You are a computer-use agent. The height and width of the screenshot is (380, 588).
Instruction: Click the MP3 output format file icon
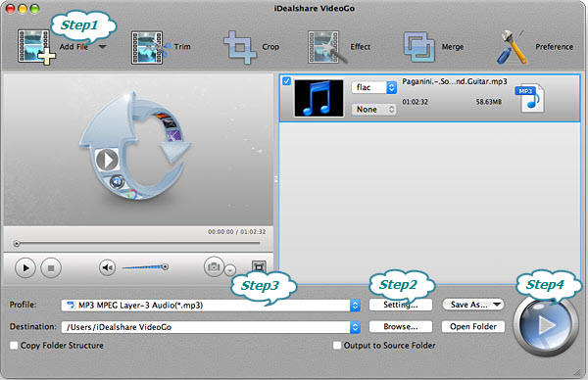[x=530, y=99]
